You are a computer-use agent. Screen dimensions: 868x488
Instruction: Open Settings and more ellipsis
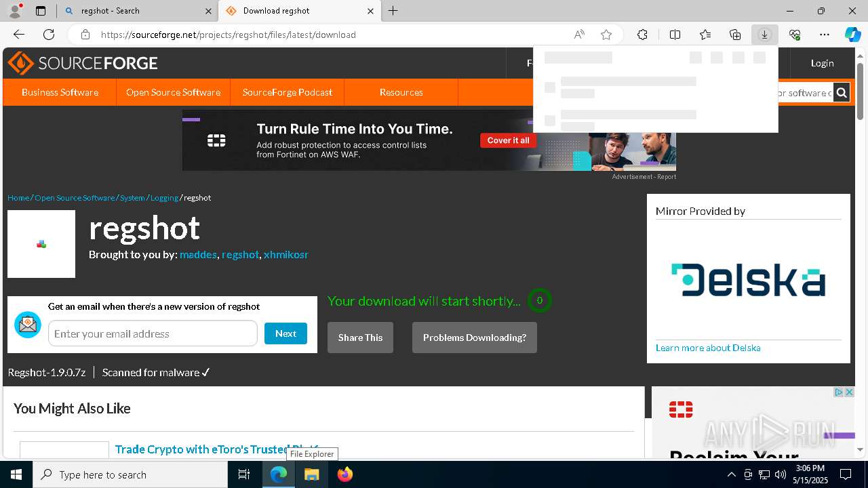[825, 35]
